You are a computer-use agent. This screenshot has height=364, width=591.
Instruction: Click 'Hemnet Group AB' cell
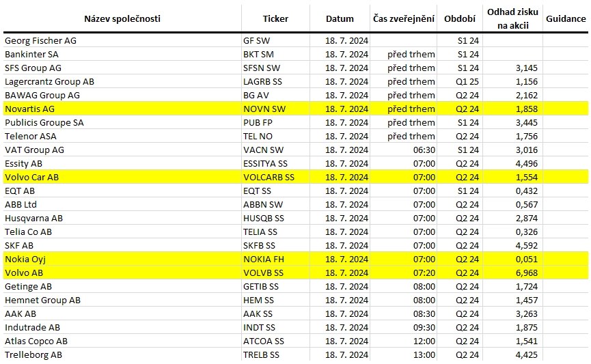click(x=42, y=300)
